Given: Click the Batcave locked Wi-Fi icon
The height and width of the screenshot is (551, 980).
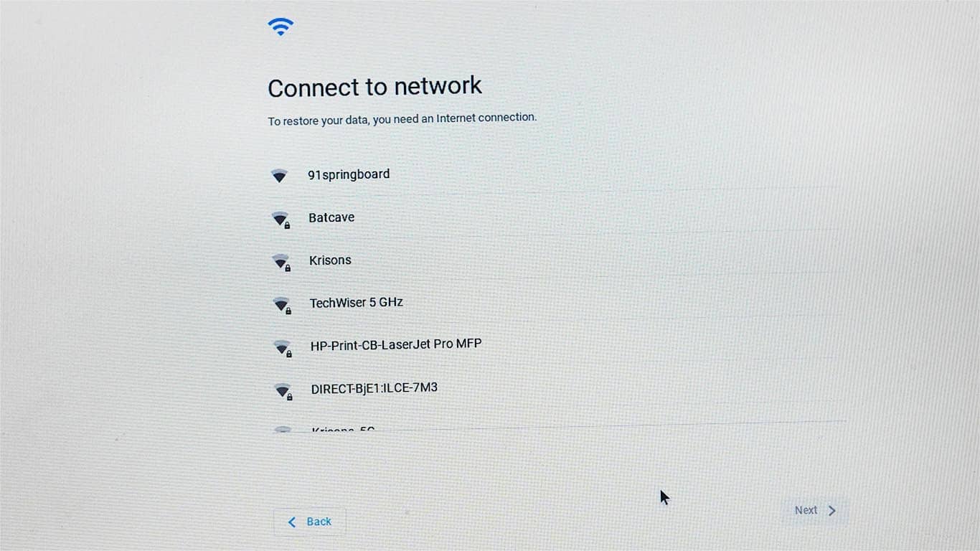Looking at the screenshot, I should (x=281, y=220).
